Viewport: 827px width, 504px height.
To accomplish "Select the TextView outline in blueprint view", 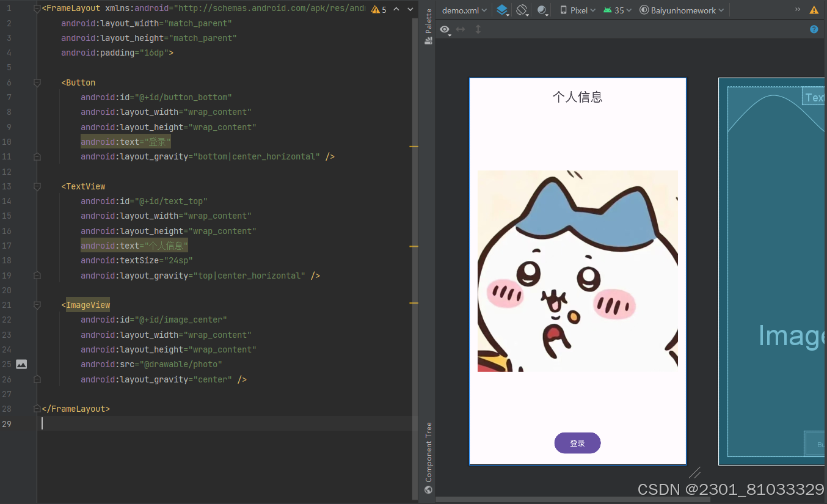I will (813, 97).
